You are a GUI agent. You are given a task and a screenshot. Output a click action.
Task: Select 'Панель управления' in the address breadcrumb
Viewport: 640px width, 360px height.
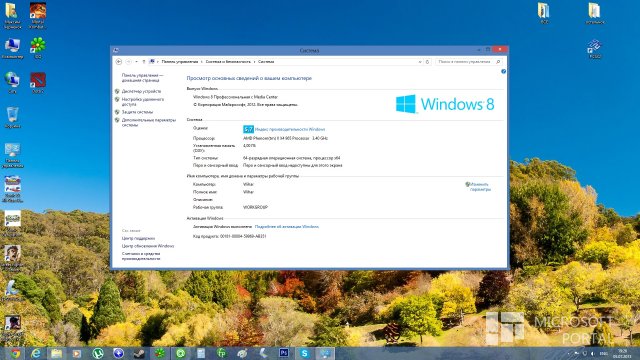click(x=180, y=62)
